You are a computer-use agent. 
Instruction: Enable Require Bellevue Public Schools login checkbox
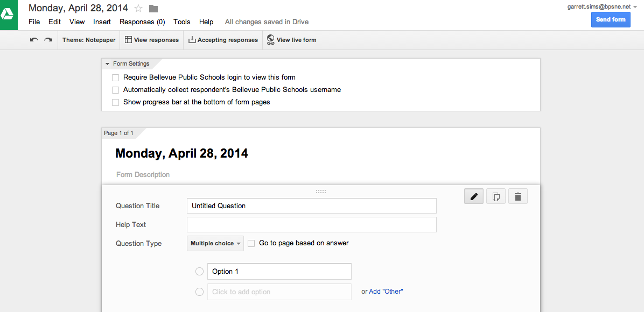coord(115,77)
